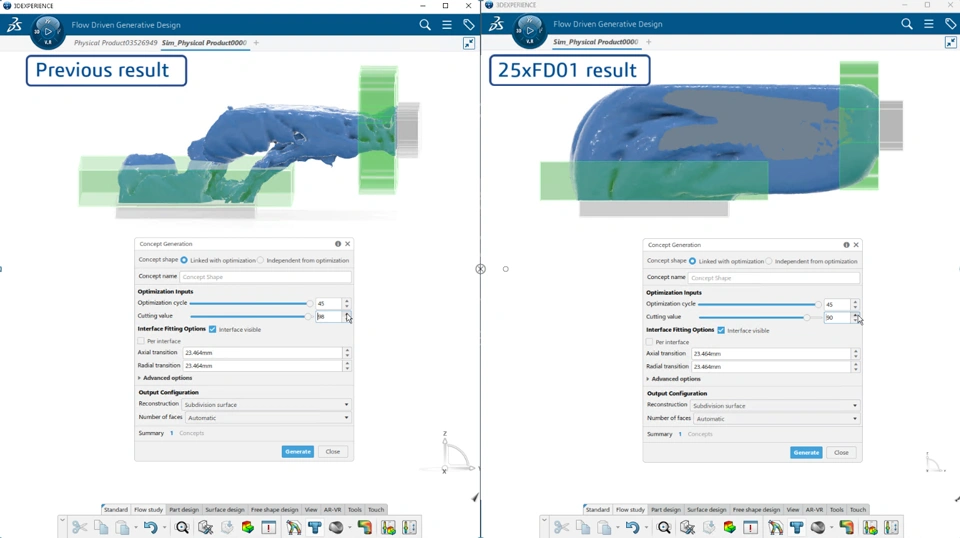
Task: Toggle Per interface checkbox in left dialog
Action: (141, 341)
